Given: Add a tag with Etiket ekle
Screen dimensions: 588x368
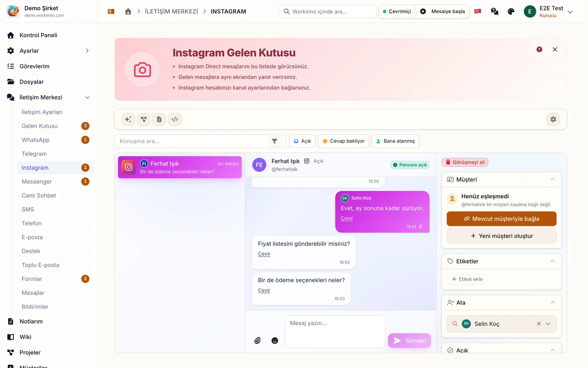Looking at the screenshot, I should pyautogui.click(x=467, y=279).
